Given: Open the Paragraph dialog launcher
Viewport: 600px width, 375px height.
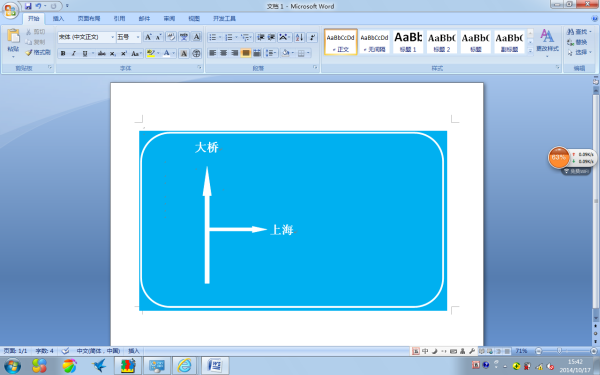Looking at the screenshot, I should click(315, 67).
